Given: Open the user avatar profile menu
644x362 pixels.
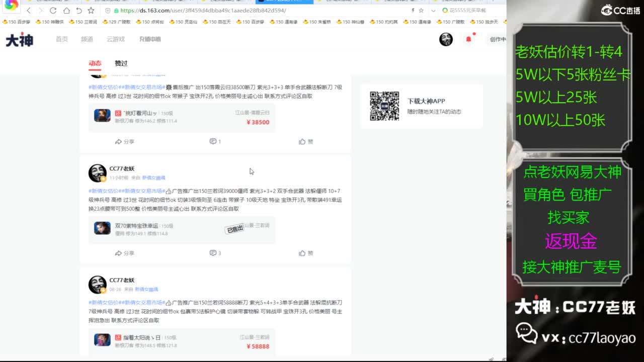Looking at the screenshot, I should [x=446, y=39].
